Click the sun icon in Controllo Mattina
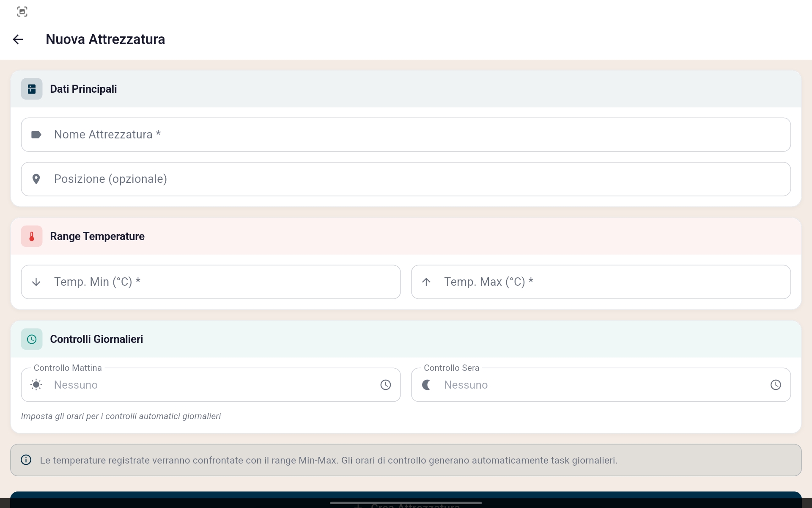812x508 pixels. (x=36, y=385)
